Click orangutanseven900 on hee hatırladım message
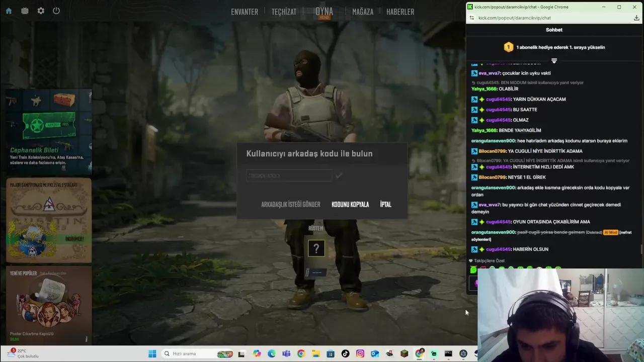This screenshot has width=644, height=362. click(x=493, y=141)
